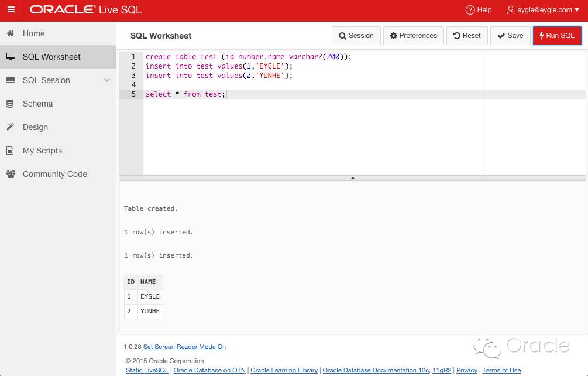Collapse editor with splitter triangle handle
The width and height of the screenshot is (588, 376).
click(352, 178)
